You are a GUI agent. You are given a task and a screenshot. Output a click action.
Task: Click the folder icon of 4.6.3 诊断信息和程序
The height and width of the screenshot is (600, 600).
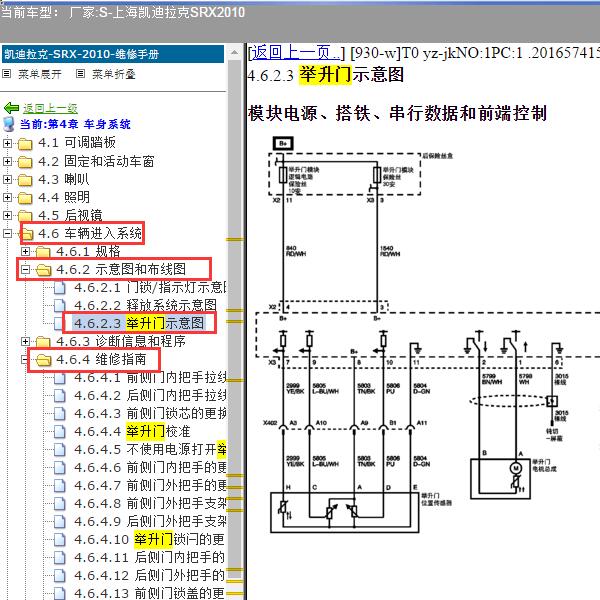click(43, 341)
